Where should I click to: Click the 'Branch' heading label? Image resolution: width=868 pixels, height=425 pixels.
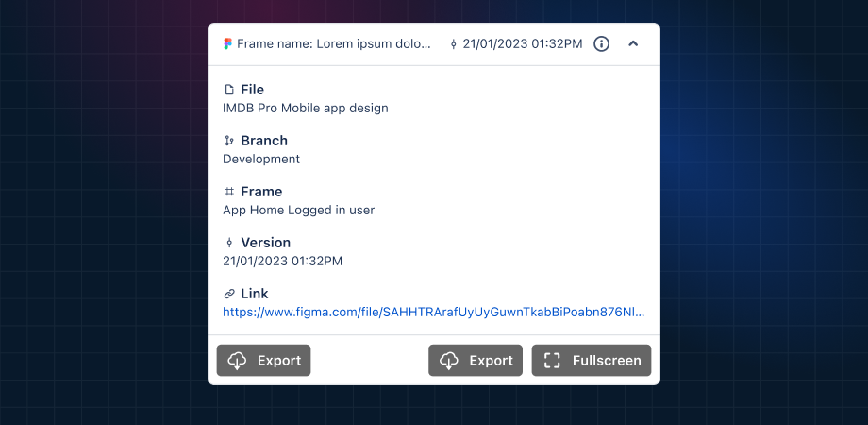pyautogui.click(x=264, y=141)
